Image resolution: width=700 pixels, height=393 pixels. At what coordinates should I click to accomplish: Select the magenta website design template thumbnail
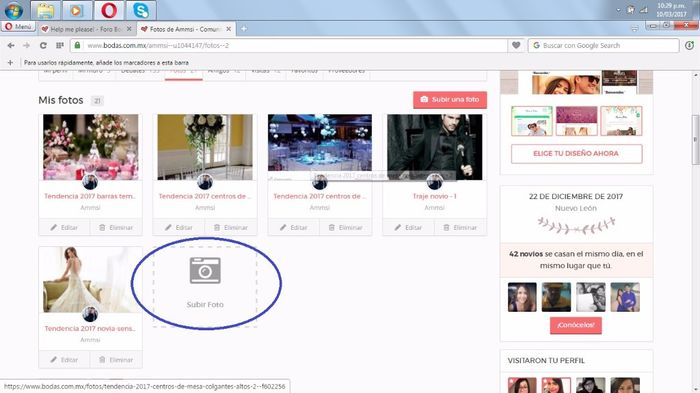(x=576, y=121)
